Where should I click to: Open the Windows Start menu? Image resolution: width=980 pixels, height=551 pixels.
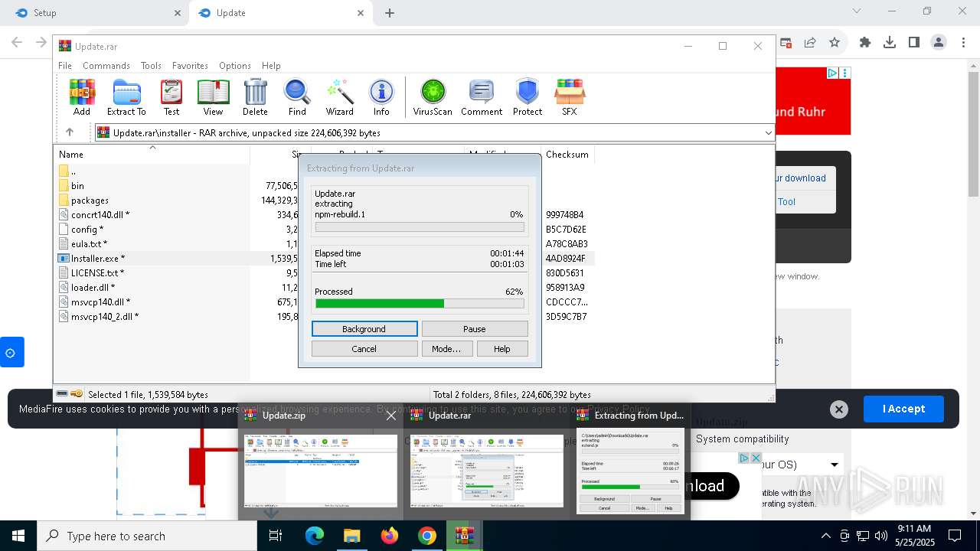pos(18,536)
